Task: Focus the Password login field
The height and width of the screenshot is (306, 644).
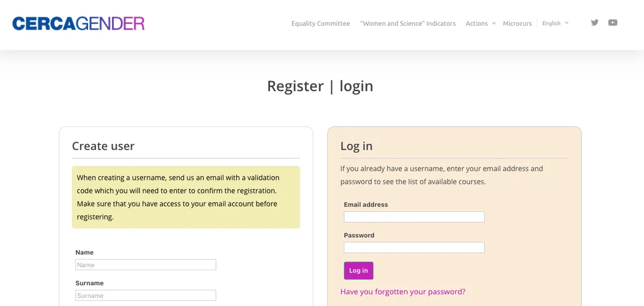Action: point(414,247)
